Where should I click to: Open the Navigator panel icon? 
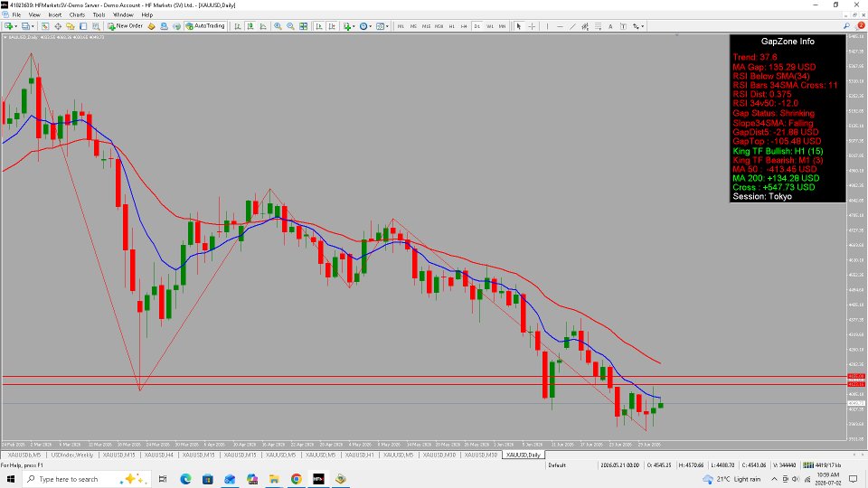pos(71,26)
